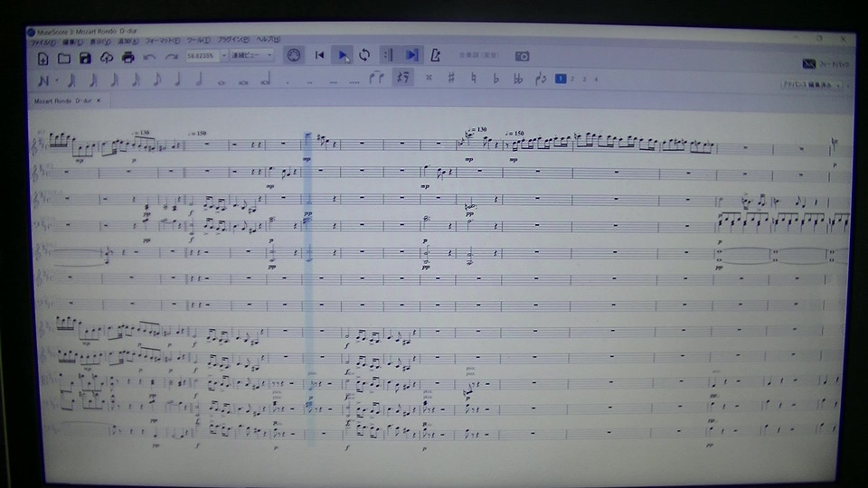Screen dimensions: 868x488
Task: Select the quarter note duration
Action: [x=178, y=80]
